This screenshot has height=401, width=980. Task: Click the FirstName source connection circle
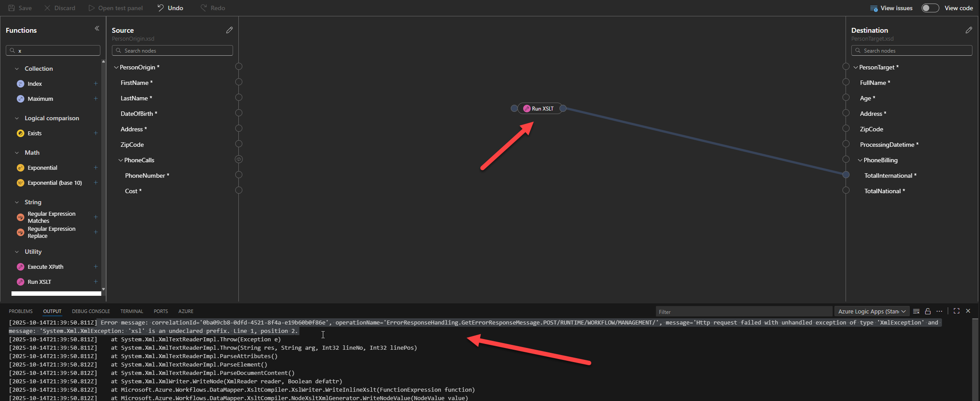tap(239, 82)
